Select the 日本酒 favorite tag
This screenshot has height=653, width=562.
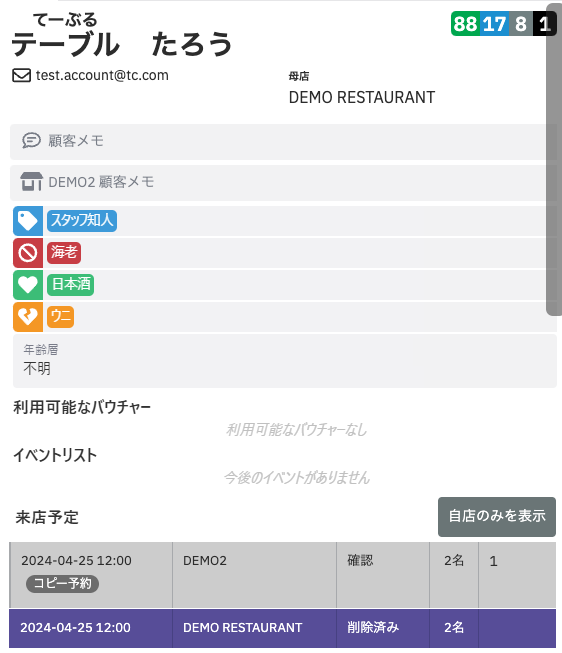point(70,285)
